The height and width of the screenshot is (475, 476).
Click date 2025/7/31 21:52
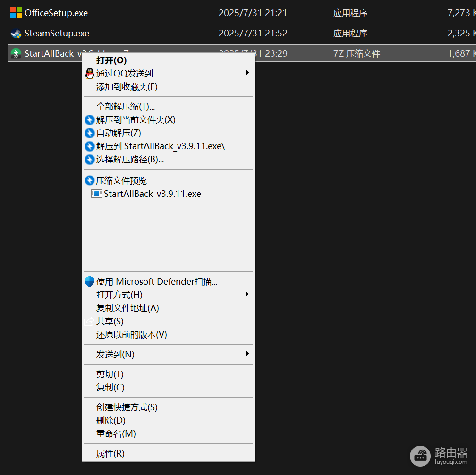tap(253, 33)
